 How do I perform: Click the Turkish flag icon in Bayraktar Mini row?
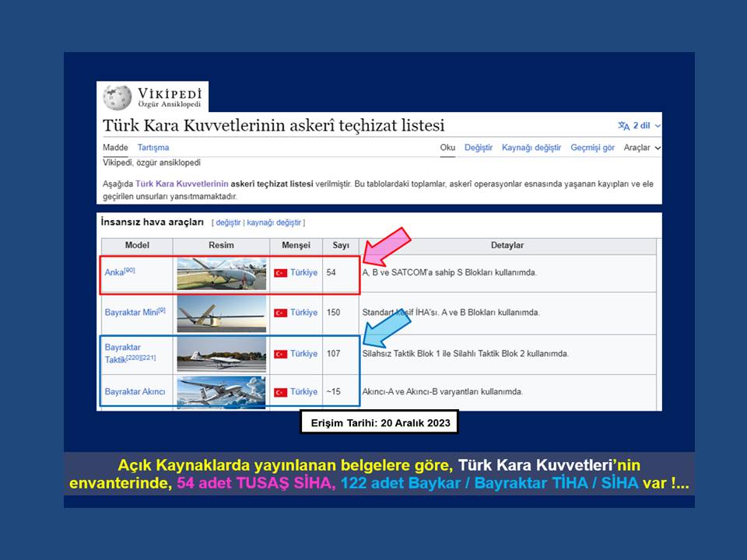coord(281,313)
